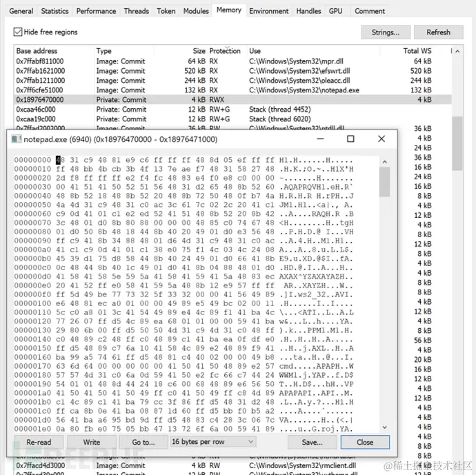Image resolution: width=476 pixels, height=475 pixels.
Task: Uncheck Hide free regions checkbox
Action: coord(18,32)
